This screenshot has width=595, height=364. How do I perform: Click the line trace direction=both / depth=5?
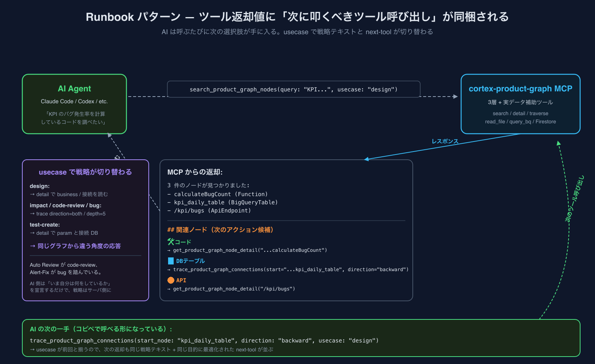[x=68, y=214]
